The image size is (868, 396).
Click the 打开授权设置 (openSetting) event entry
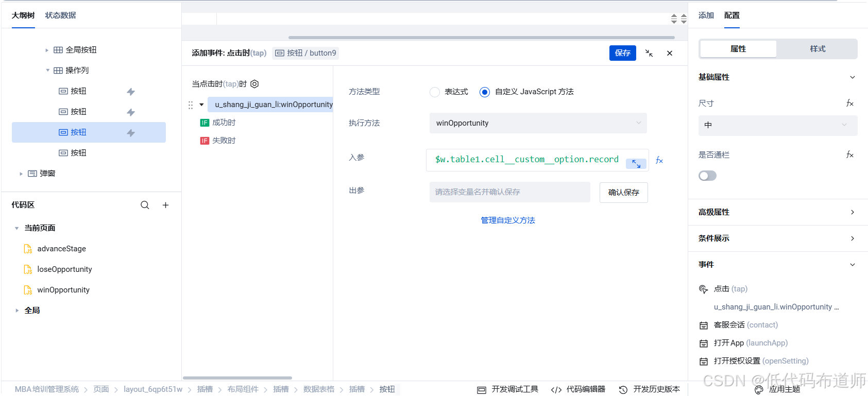click(x=761, y=361)
